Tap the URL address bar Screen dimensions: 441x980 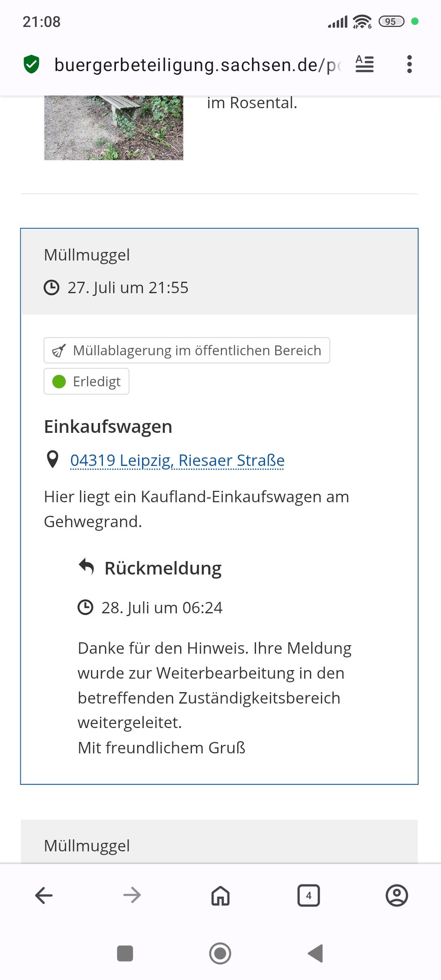198,65
